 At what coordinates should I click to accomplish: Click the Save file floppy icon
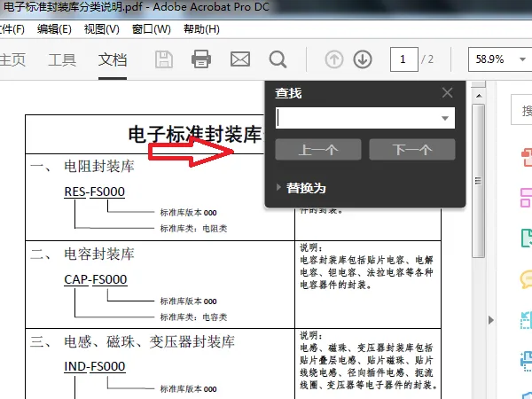tap(164, 59)
